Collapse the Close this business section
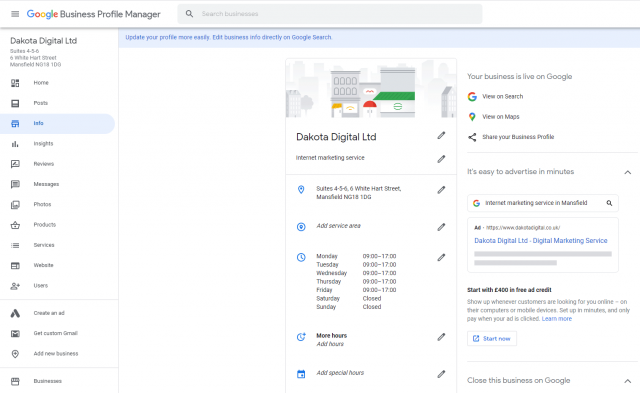Screen dimensions: 640x393 click(627, 381)
